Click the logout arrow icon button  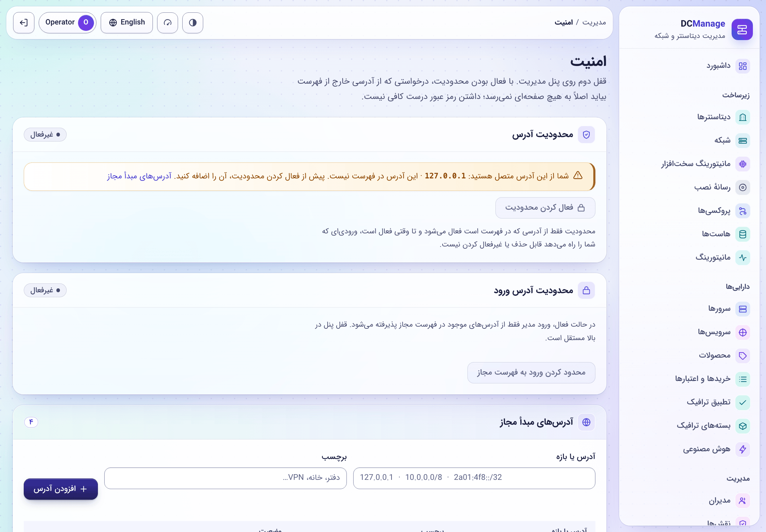click(24, 23)
